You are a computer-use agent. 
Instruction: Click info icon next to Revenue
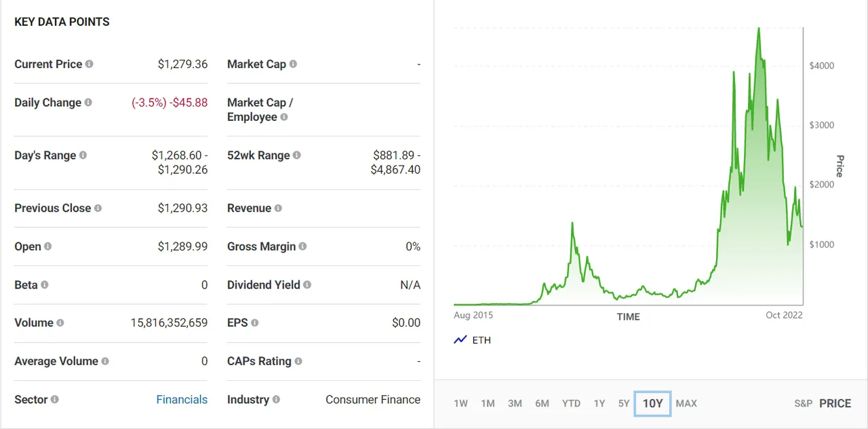278,208
